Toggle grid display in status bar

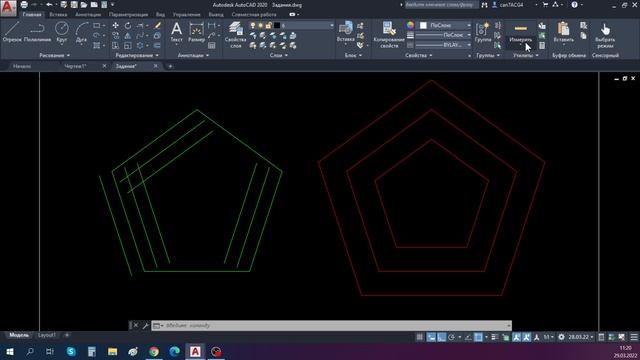(419, 337)
